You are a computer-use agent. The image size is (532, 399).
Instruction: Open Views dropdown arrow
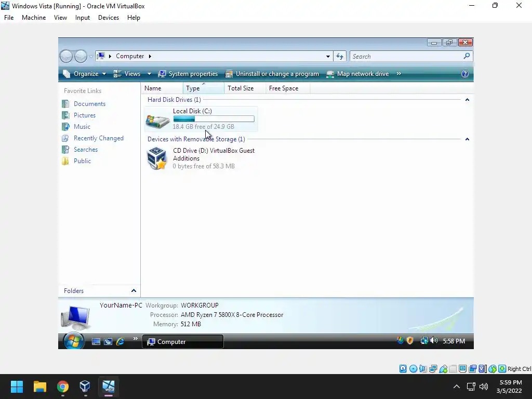(149, 74)
